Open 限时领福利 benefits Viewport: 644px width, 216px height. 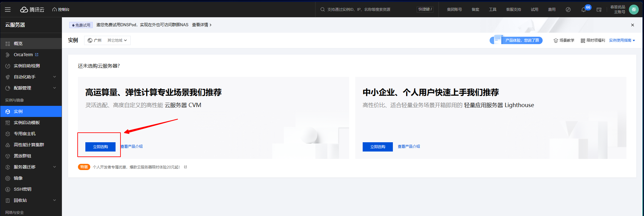593,40
